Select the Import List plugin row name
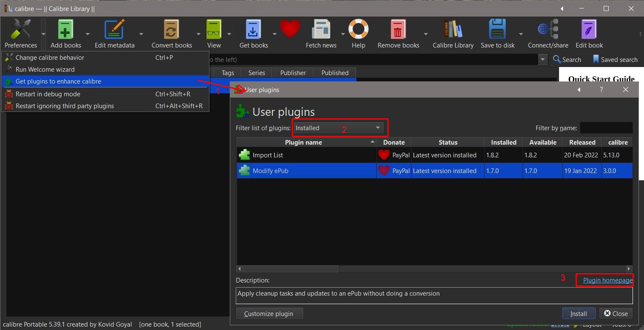This screenshot has width=644, height=330. 268,155
